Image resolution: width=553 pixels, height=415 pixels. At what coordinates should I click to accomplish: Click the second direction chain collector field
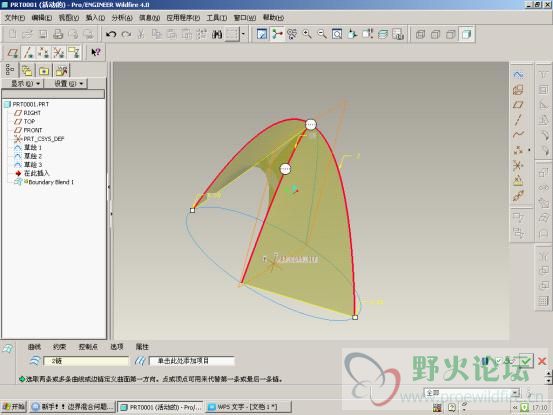[x=192, y=361]
